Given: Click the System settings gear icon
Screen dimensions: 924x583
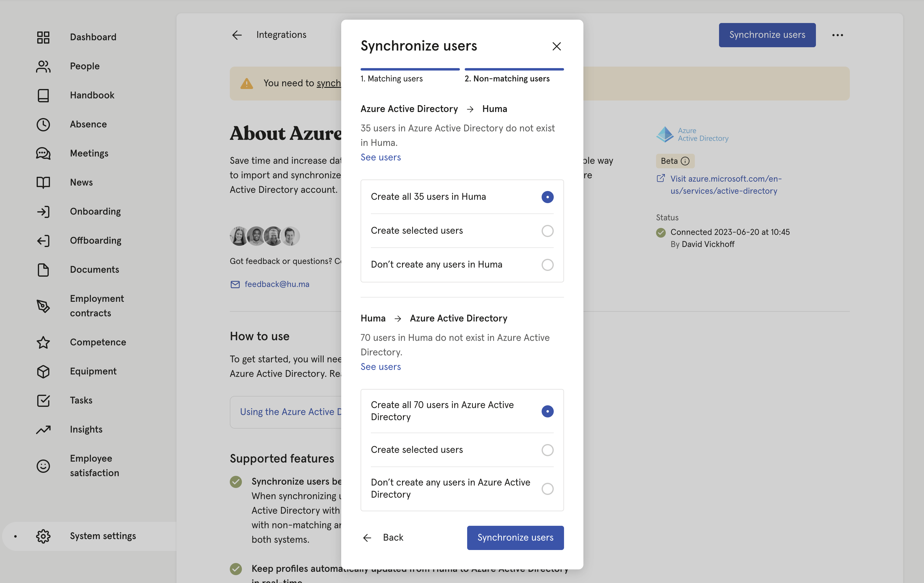Looking at the screenshot, I should [43, 536].
